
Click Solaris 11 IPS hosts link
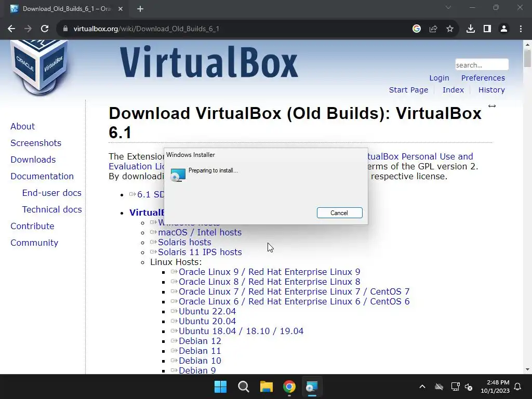(x=200, y=252)
